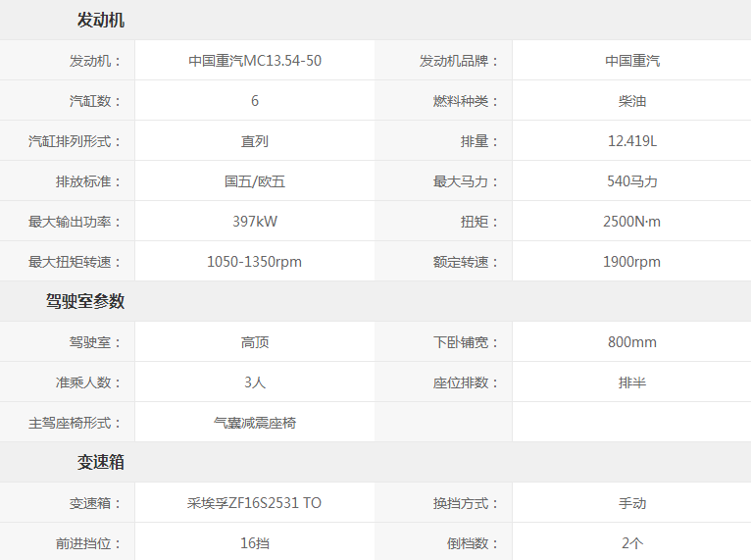Click the 驾驶室参数 section header
This screenshot has width=751, height=560.
point(85,302)
